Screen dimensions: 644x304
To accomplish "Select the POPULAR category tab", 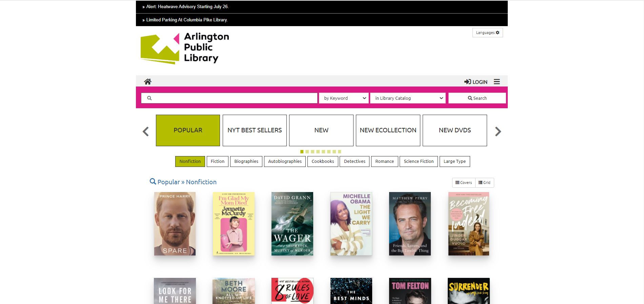I will pyautogui.click(x=188, y=130).
